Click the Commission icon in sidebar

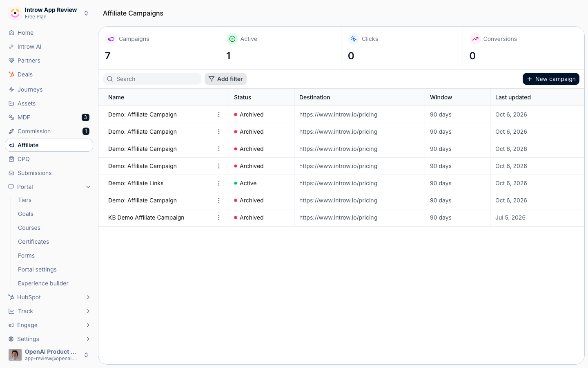click(x=11, y=131)
